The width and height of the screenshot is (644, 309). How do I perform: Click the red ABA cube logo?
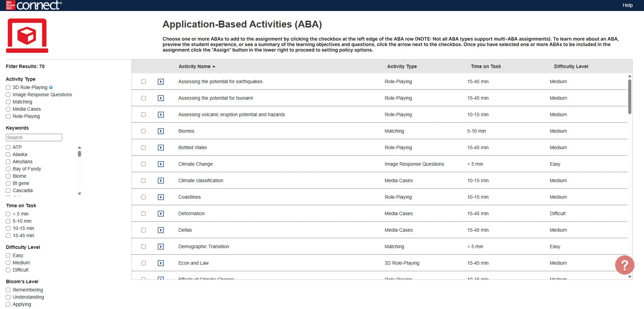tap(27, 35)
